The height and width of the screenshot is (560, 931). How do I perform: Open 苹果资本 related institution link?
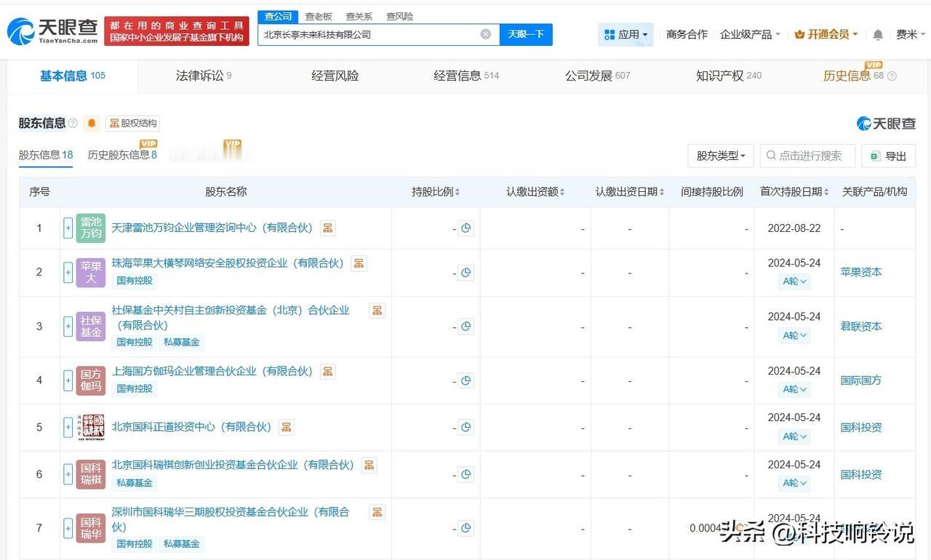[x=861, y=272]
